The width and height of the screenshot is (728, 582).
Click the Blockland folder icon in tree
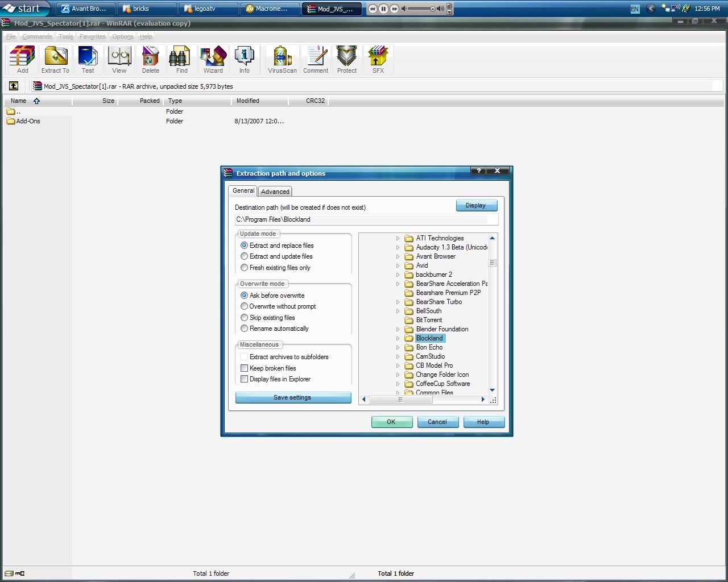408,338
